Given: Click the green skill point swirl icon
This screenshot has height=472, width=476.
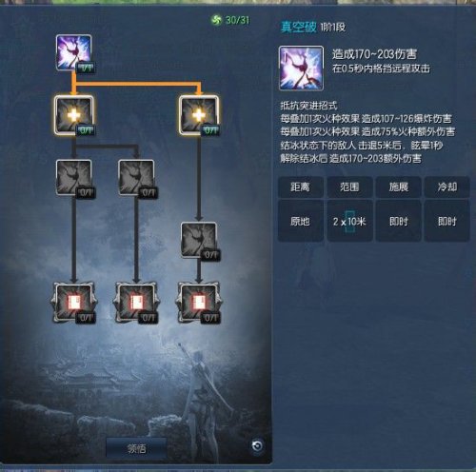Looking at the screenshot, I should point(216,20).
